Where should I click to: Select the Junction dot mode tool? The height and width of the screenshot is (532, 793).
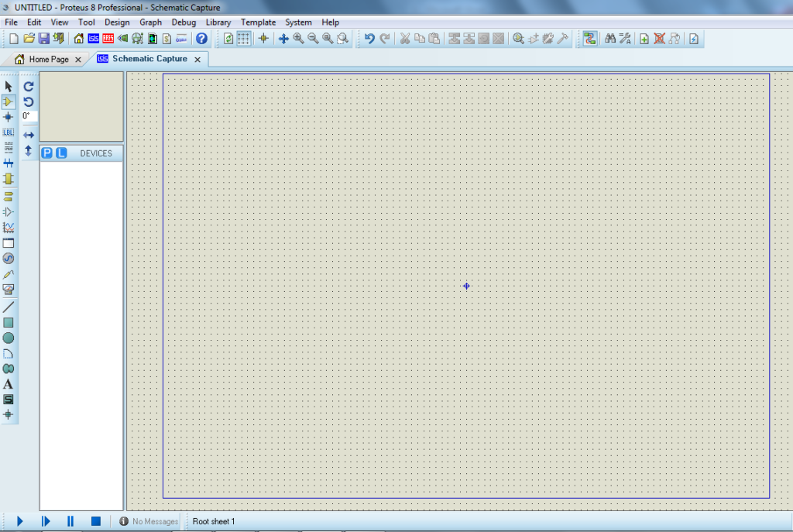point(9,117)
